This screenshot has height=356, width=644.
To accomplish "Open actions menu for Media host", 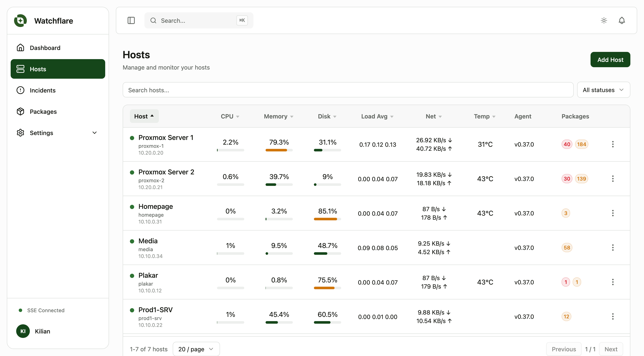I will coord(612,248).
